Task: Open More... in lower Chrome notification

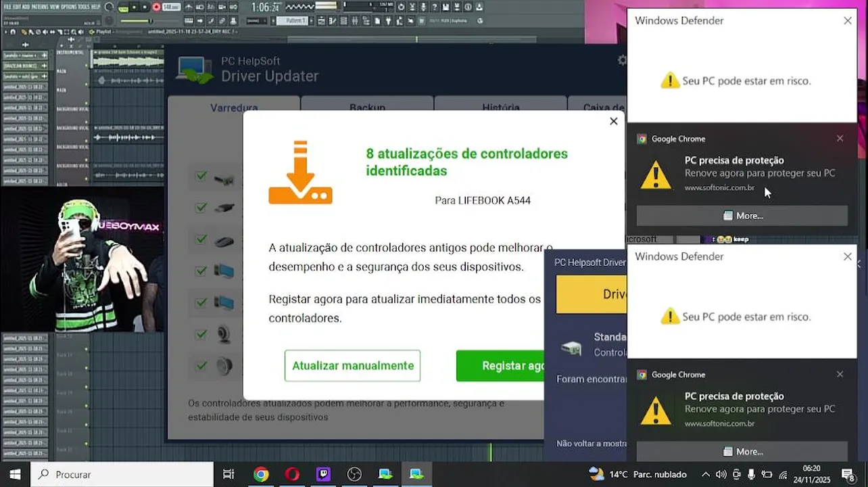Action: point(742,451)
